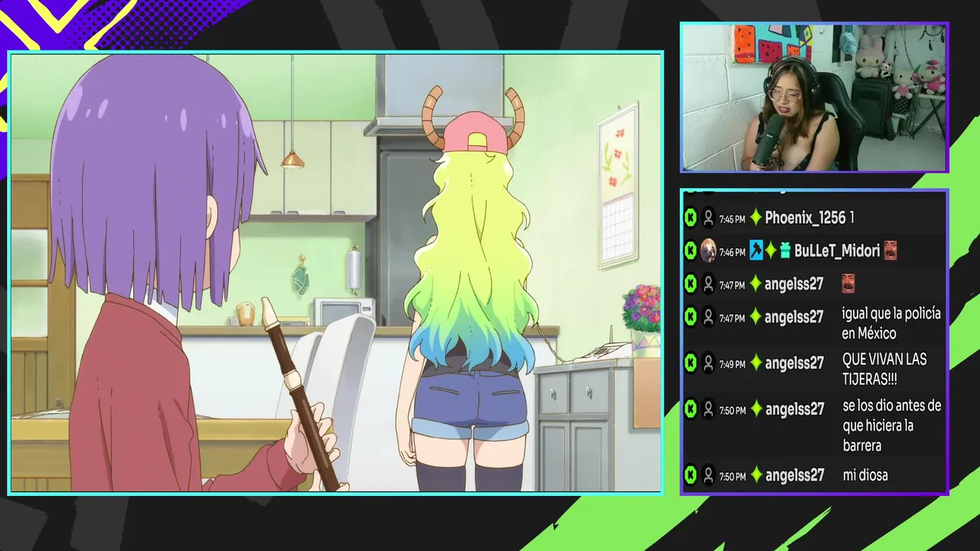Click the avatar icon on the 'mi diosa' row
This screenshot has height=551, width=980.
coord(708,476)
